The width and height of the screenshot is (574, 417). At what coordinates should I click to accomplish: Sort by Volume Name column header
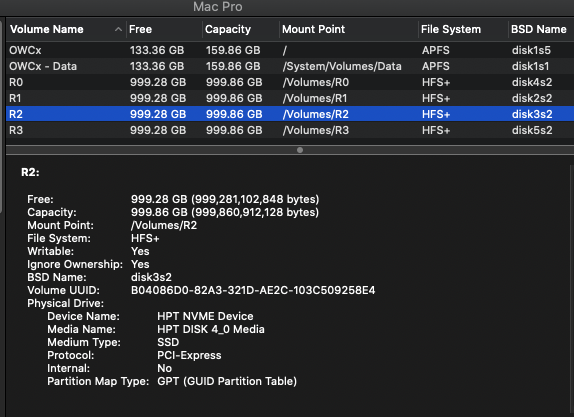click(x=66, y=29)
